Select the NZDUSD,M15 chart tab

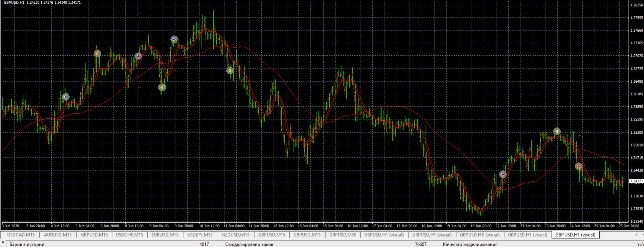235,235
